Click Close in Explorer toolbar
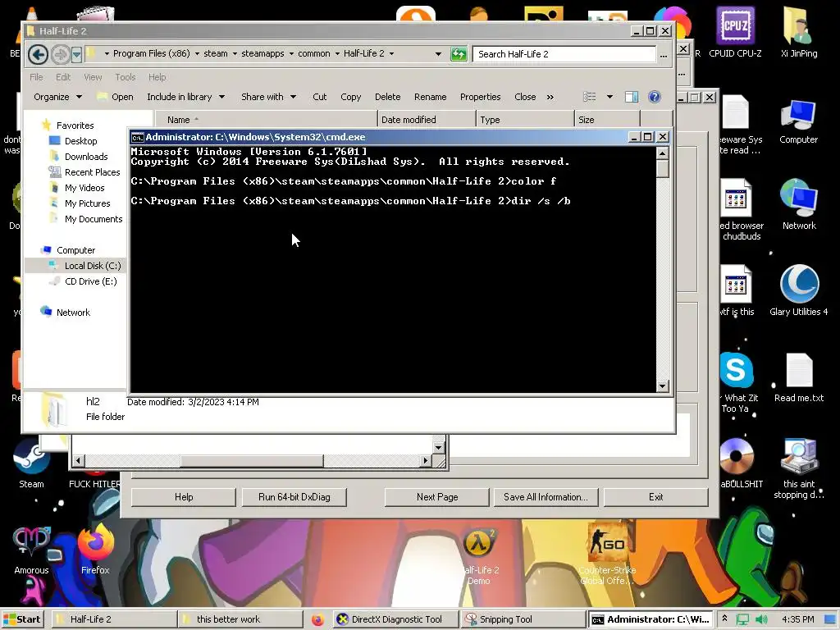Image resolution: width=840 pixels, height=630 pixels. [525, 97]
